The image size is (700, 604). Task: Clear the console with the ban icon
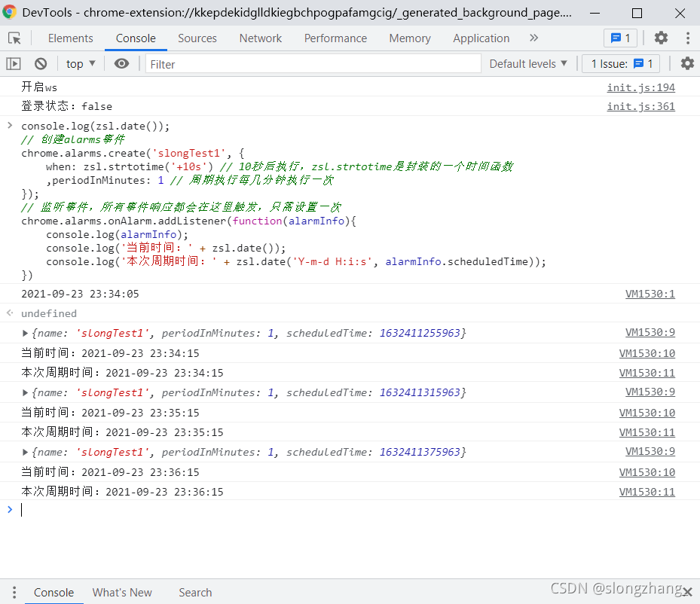[41, 64]
